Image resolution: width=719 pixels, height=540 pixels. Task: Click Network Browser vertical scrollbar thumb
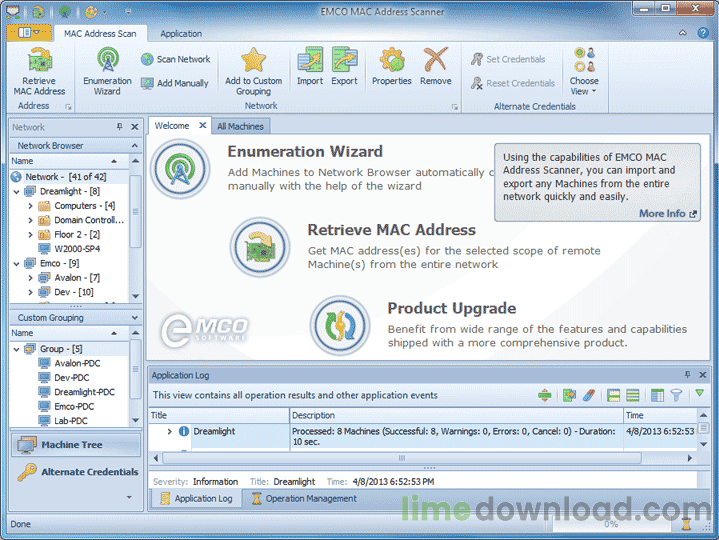pos(135,211)
